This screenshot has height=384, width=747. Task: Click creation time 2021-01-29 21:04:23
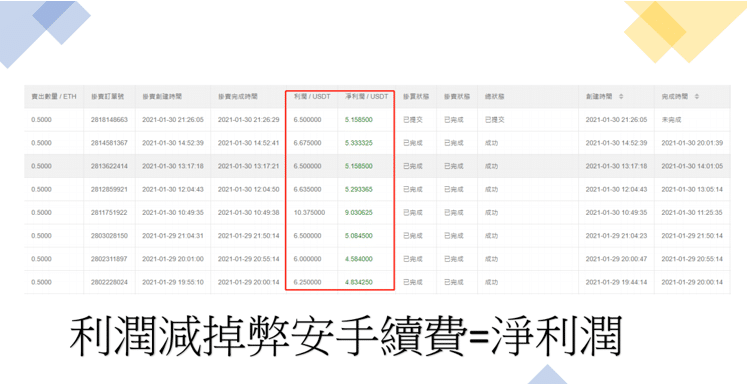tap(616, 236)
